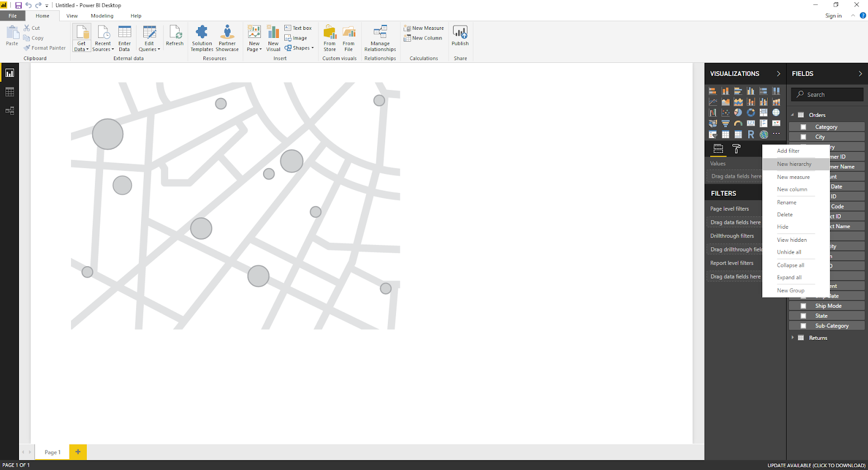Add a new page with plus button
Viewport: 868px width, 470px height.
click(78, 452)
